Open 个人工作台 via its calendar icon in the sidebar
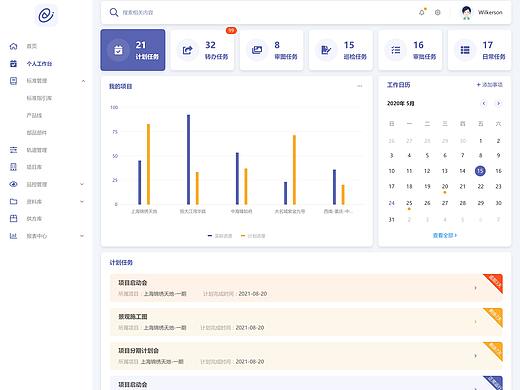Viewport: 520px width, 390px height. click(x=13, y=63)
